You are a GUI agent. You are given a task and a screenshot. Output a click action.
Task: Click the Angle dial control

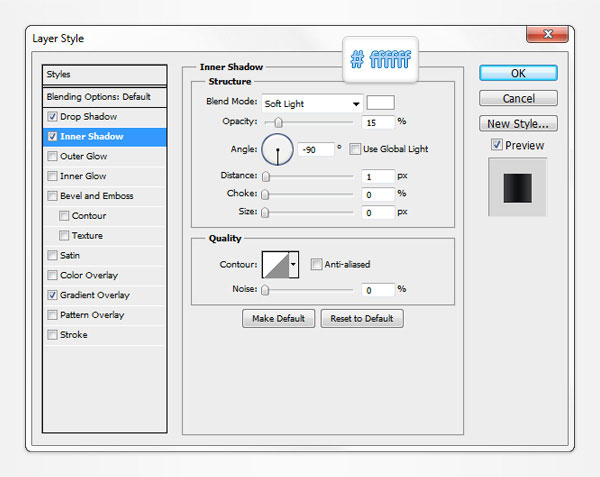[277, 150]
